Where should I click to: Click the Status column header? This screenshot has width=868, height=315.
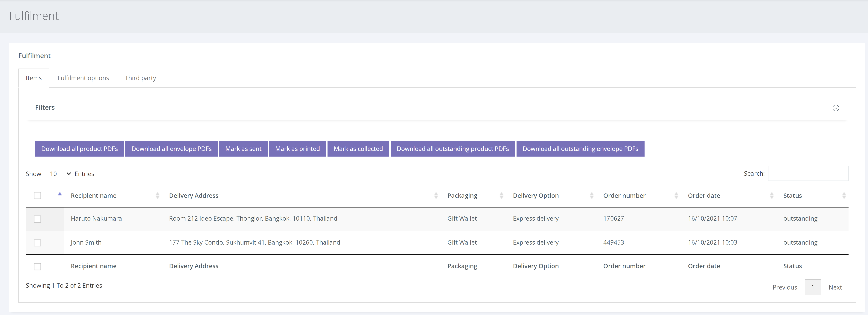click(793, 196)
